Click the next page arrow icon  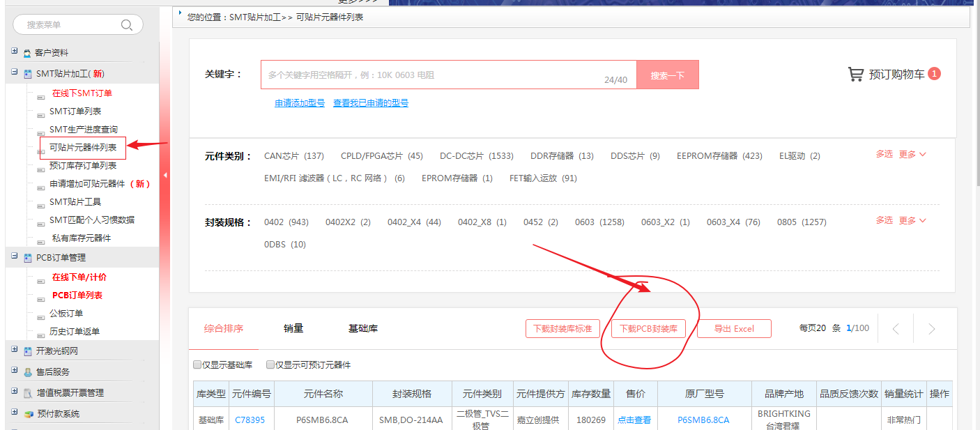point(932,329)
